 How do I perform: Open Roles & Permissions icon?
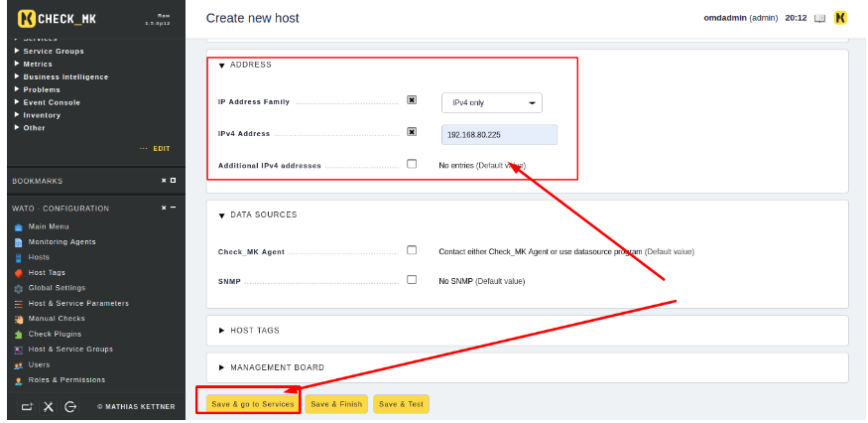pos(18,380)
